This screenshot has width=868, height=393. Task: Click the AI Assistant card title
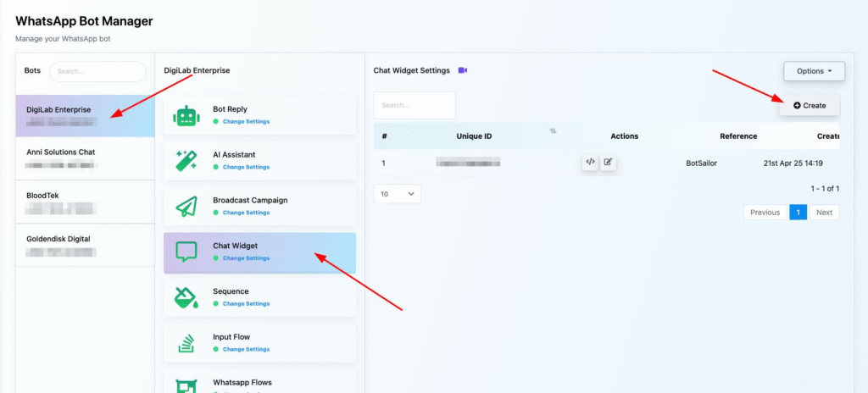click(x=234, y=154)
